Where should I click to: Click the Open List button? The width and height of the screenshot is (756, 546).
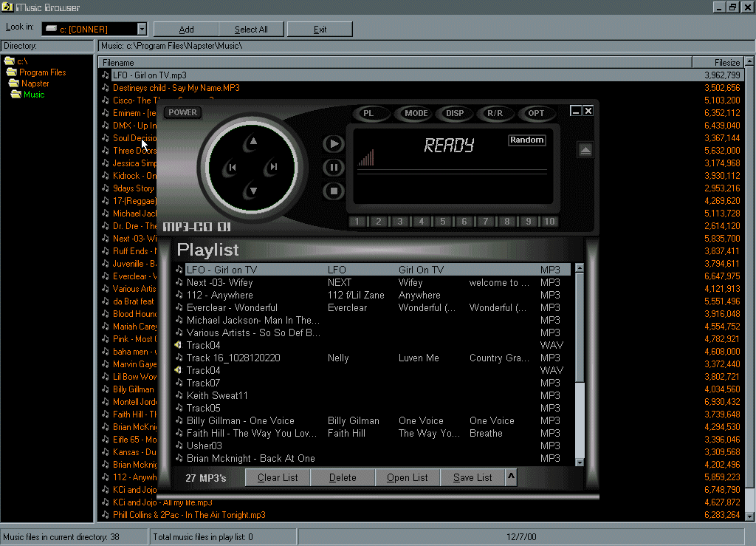point(408,477)
